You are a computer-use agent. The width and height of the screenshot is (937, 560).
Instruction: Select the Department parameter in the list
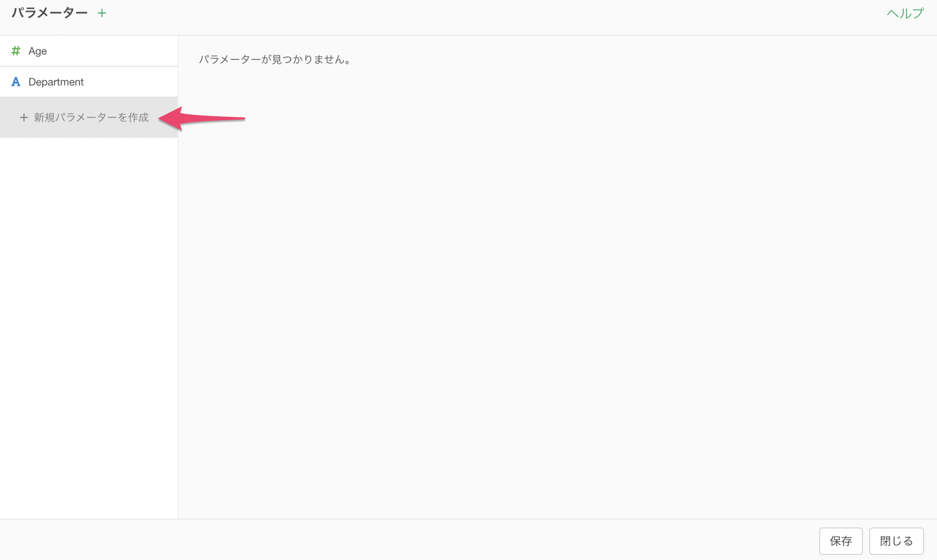pyautogui.click(x=89, y=82)
